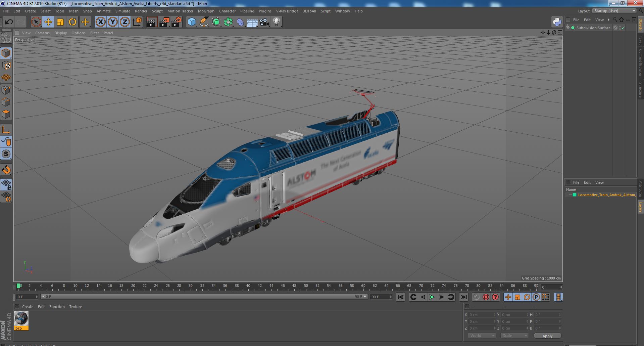This screenshot has width=644, height=346.
Task: Click the Undo arrow icon
Action: (x=9, y=22)
